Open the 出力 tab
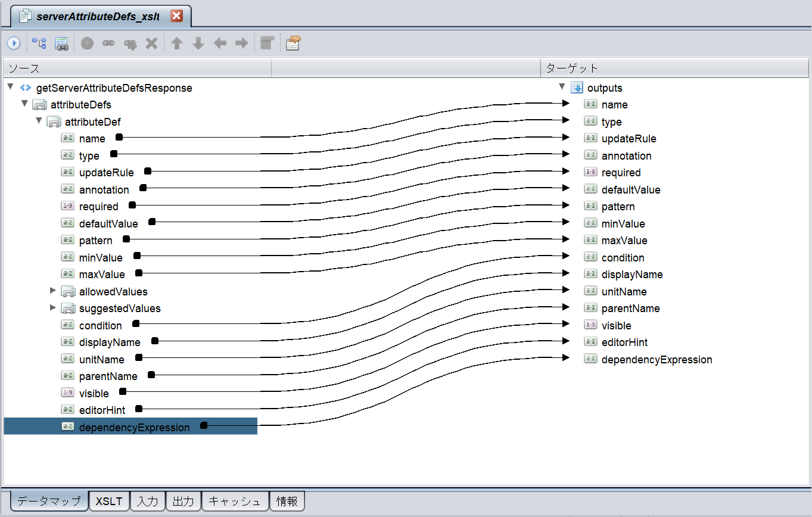The image size is (812, 517). pyautogui.click(x=183, y=501)
